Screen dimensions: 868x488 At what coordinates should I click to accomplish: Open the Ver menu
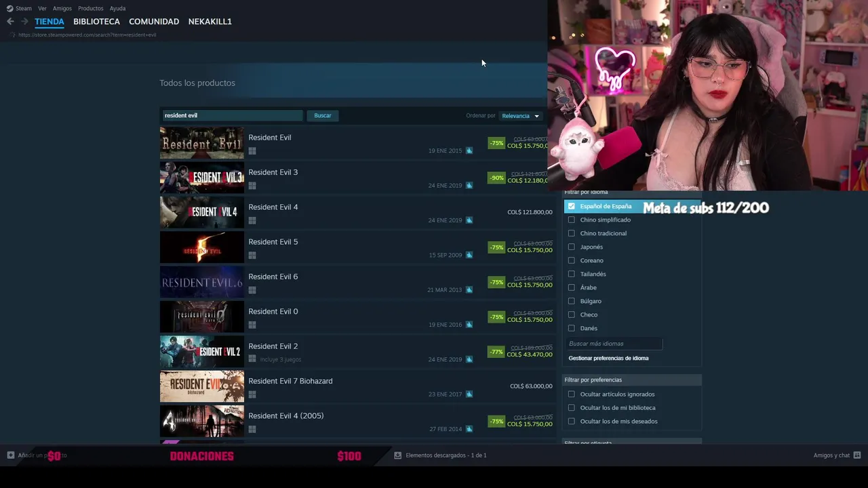coord(42,8)
